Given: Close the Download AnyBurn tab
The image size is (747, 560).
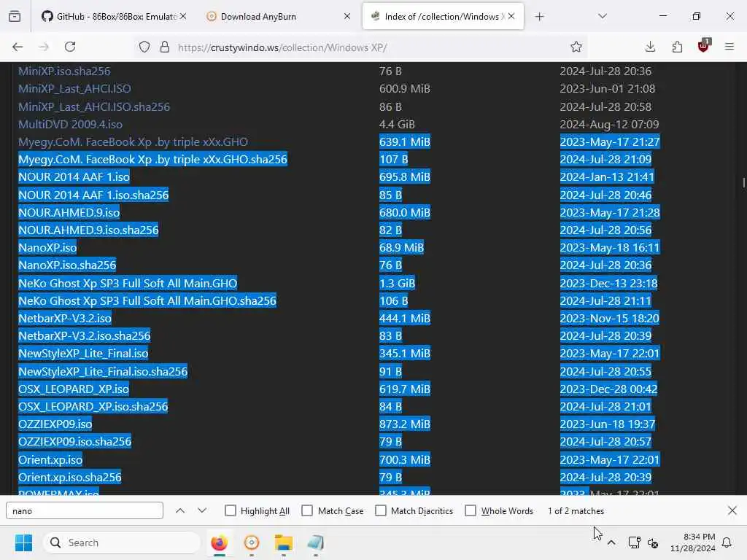Looking at the screenshot, I should click(x=347, y=16).
